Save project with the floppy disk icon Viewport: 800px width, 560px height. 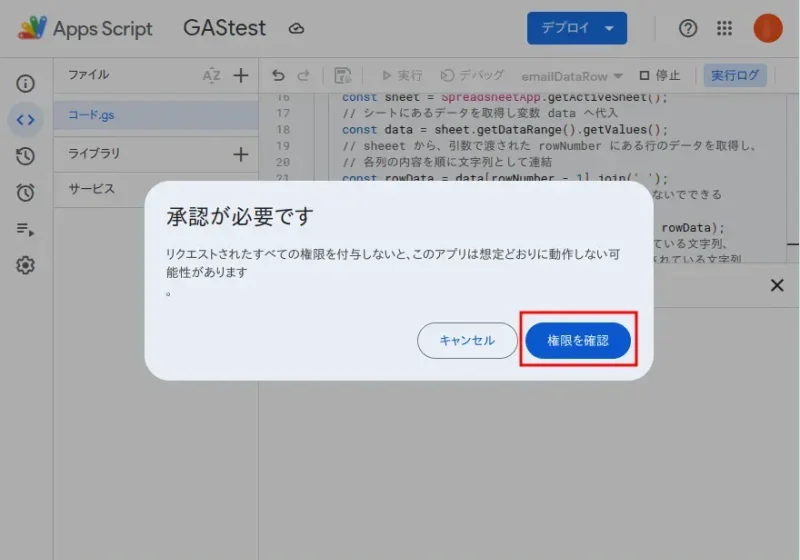click(x=343, y=75)
